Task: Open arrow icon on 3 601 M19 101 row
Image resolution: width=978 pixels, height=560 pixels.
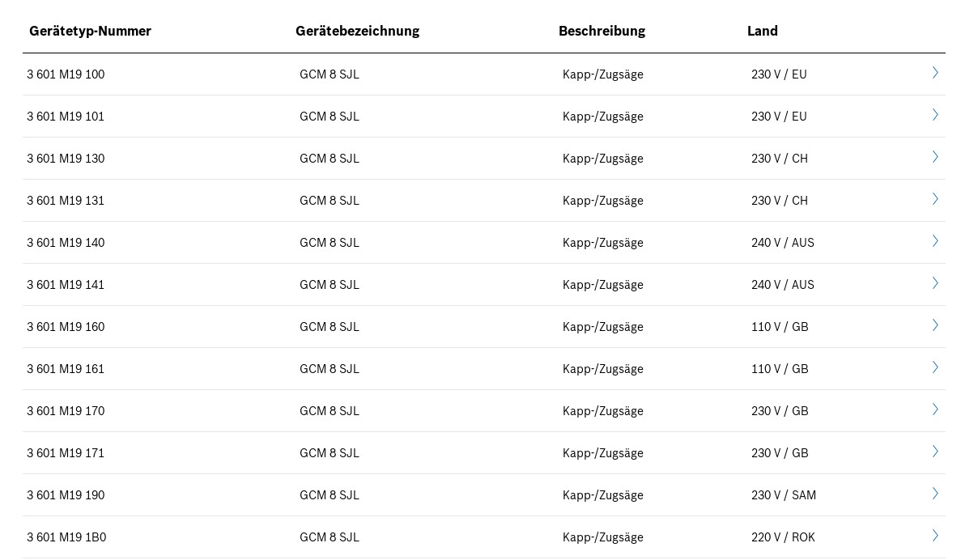Action: (935, 115)
